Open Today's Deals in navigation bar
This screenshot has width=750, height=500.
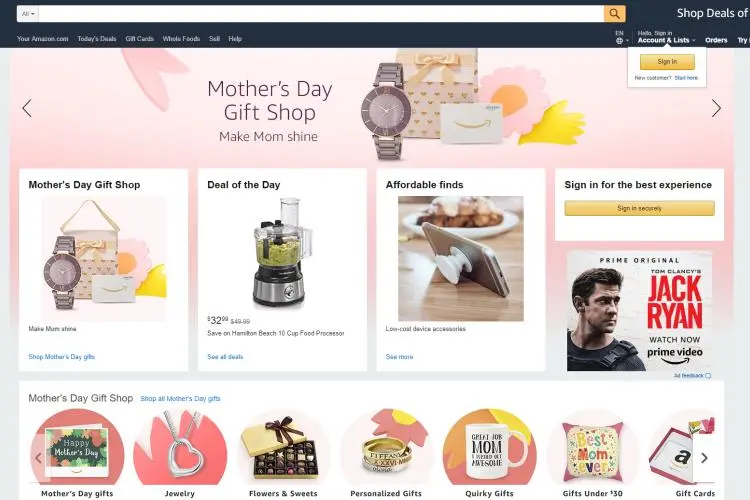pyautogui.click(x=97, y=39)
